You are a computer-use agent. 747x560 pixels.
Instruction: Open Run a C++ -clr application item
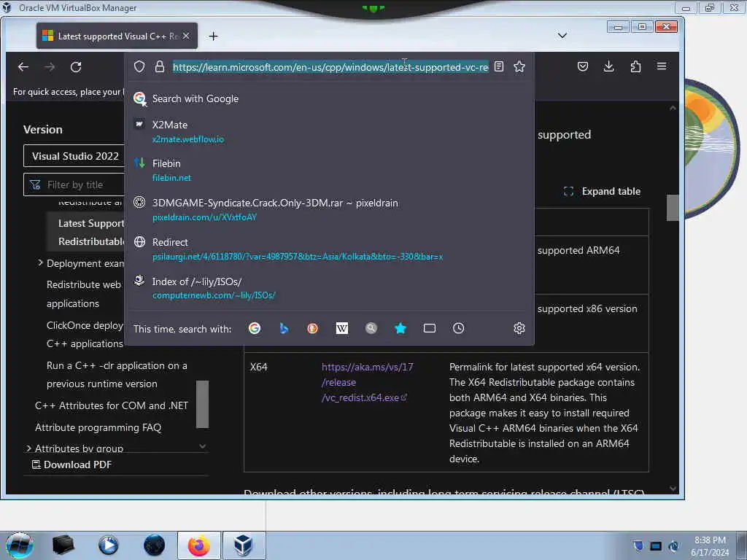coord(117,375)
